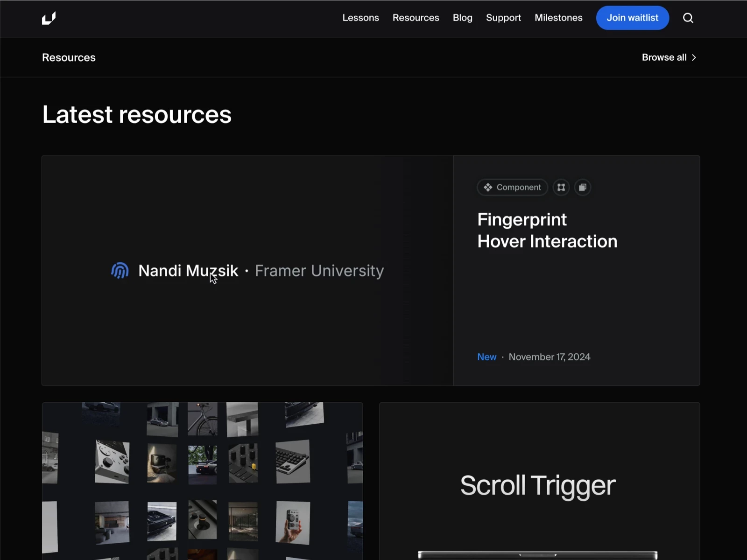Navigate to the Blog section
Screen dimensions: 747x560
462,18
